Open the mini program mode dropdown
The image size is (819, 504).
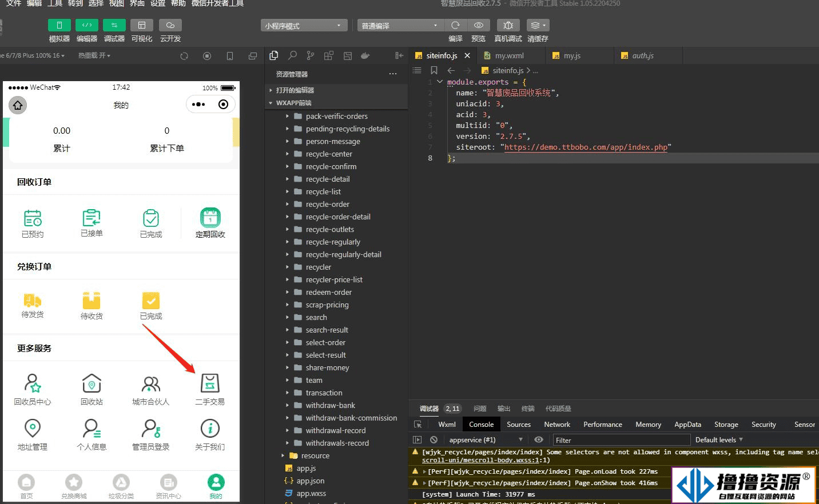[x=304, y=26]
